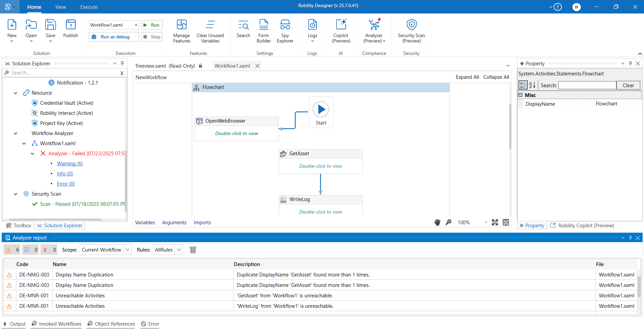644x329 pixels.
Task: Open the Rules AllRules dropdown
Action: click(x=179, y=250)
